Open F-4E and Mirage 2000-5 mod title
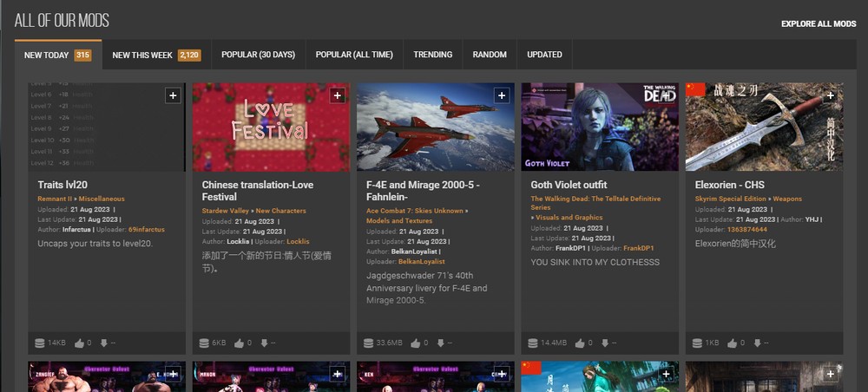 (x=423, y=191)
